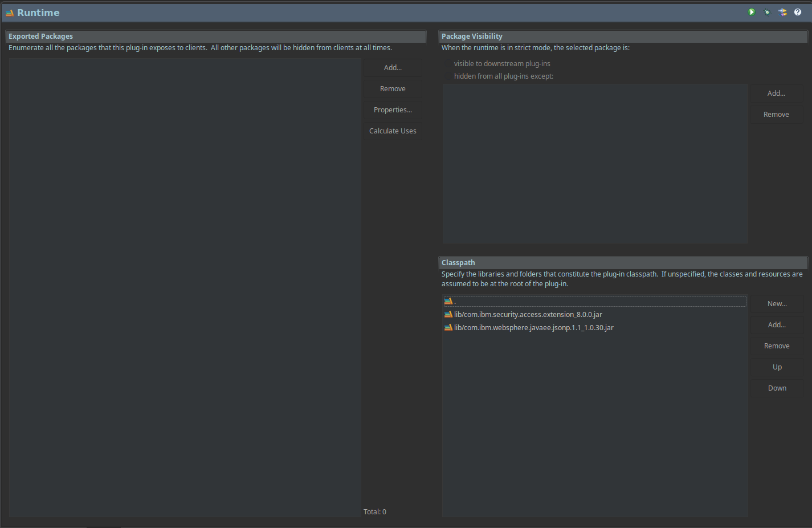The image size is (812, 528).
Task: Click the plug-in icon beside the Runtime title
Action: pyautogui.click(x=10, y=13)
